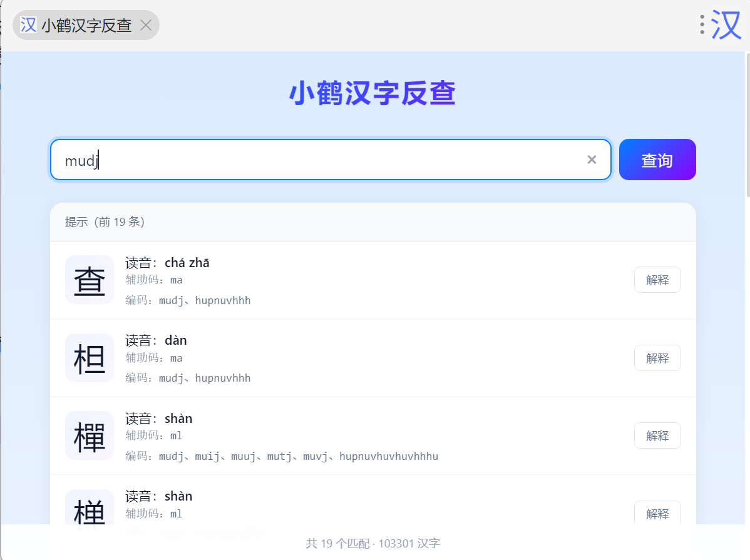Open 解释 for the fourth shàn character
Screen dimensions: 750x560
click(657, 513)
